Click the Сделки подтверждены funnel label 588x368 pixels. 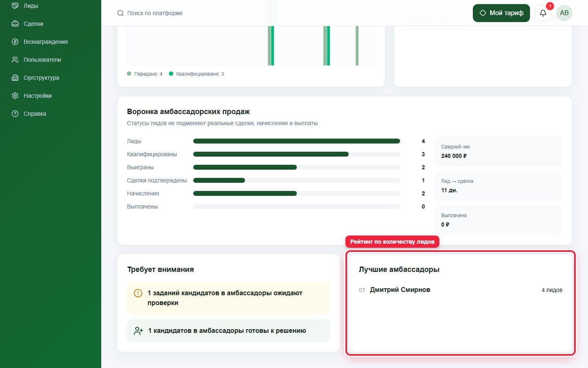(x=157, y=180)
